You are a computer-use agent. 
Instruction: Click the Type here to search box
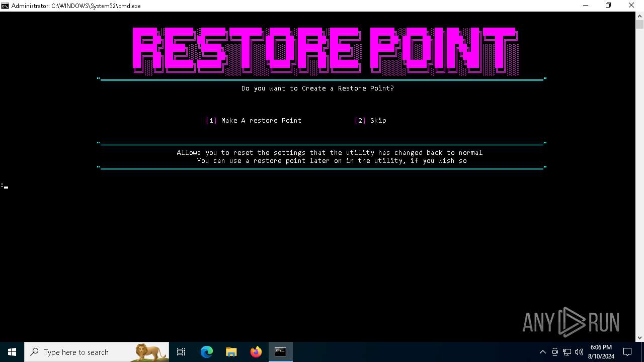(x=97, y=352)
